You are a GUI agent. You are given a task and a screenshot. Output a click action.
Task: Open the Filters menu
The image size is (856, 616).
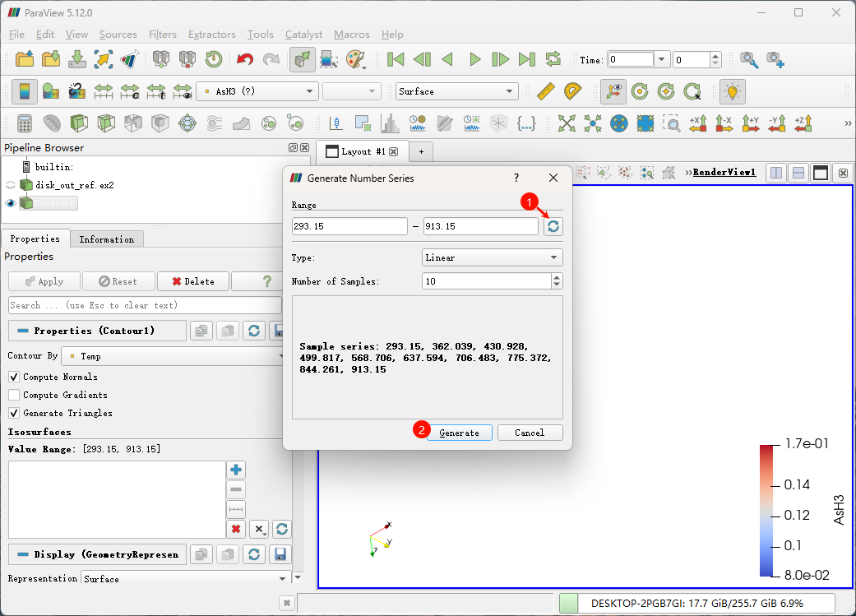pyautogui.click(x=162, y=35)
